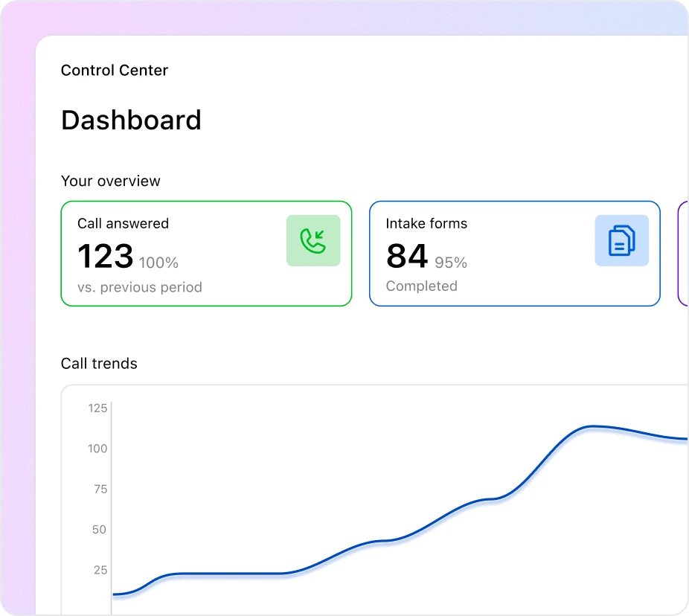The image size is (689, 616).
Task: Click the 50 label on chart axis
Action: point(99,530)
